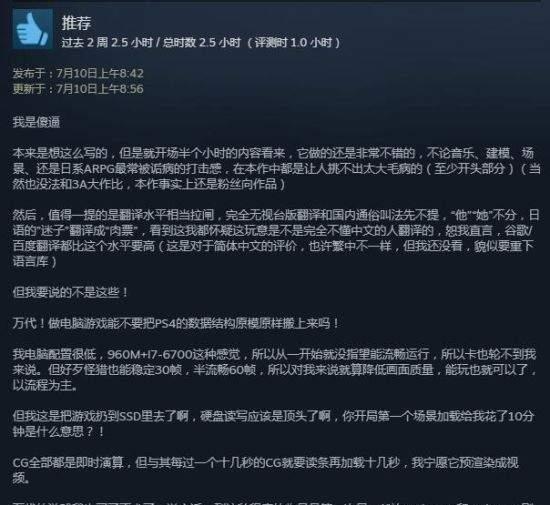The image size is (550, 505).
Task: Click the blue thumbs-up recommend icon
Action: point(33,29)
